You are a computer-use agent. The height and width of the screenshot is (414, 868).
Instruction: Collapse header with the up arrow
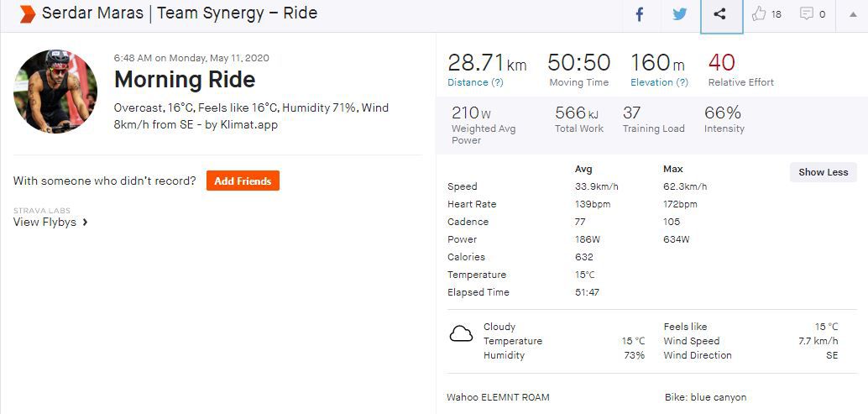[854, 14]
